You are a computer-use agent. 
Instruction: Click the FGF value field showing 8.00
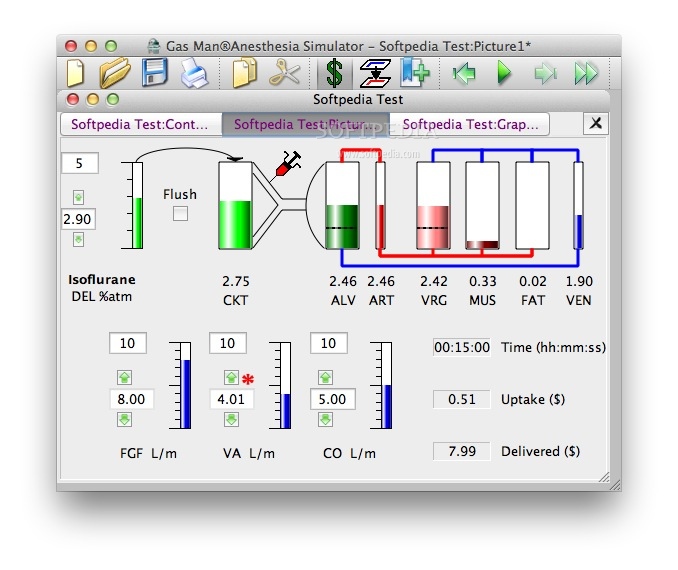(x=131, y=399)
